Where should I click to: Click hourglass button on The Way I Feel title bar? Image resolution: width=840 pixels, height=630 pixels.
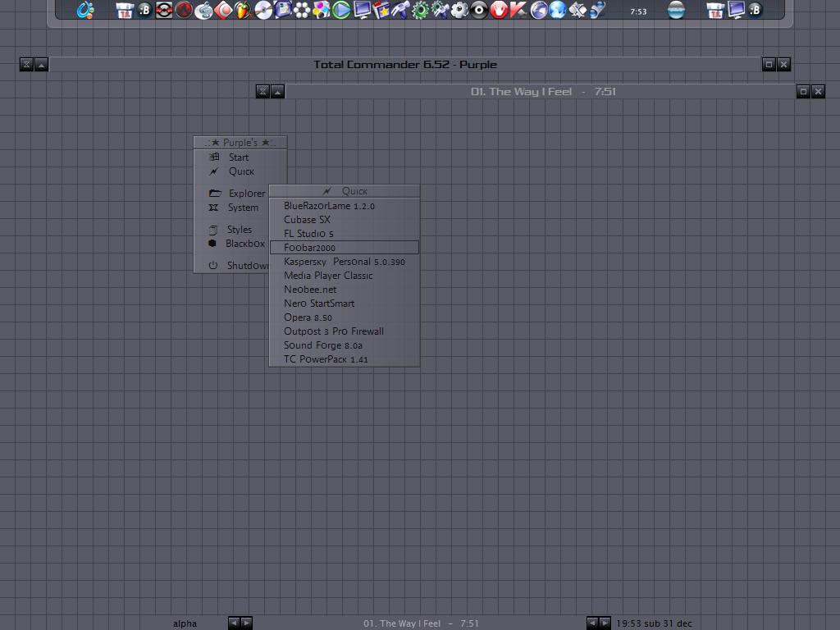point(262,92)
